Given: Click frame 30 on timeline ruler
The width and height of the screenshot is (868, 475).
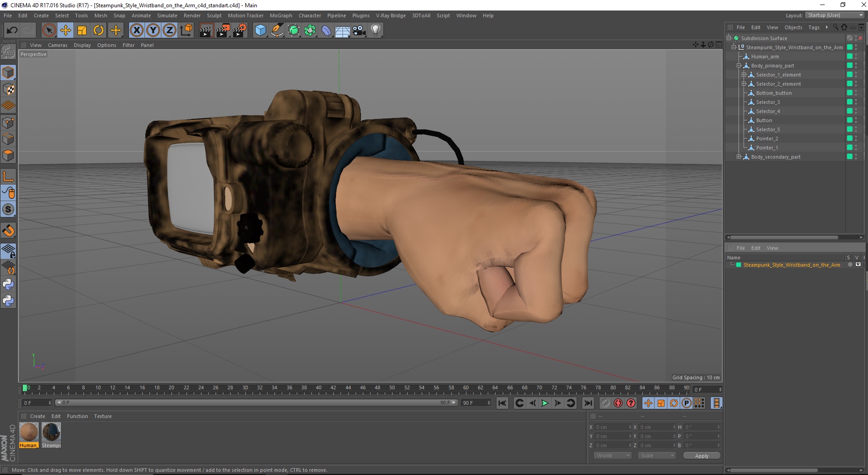Looking at the screenshot, I should pyautogui.click(x=245, y=388).
